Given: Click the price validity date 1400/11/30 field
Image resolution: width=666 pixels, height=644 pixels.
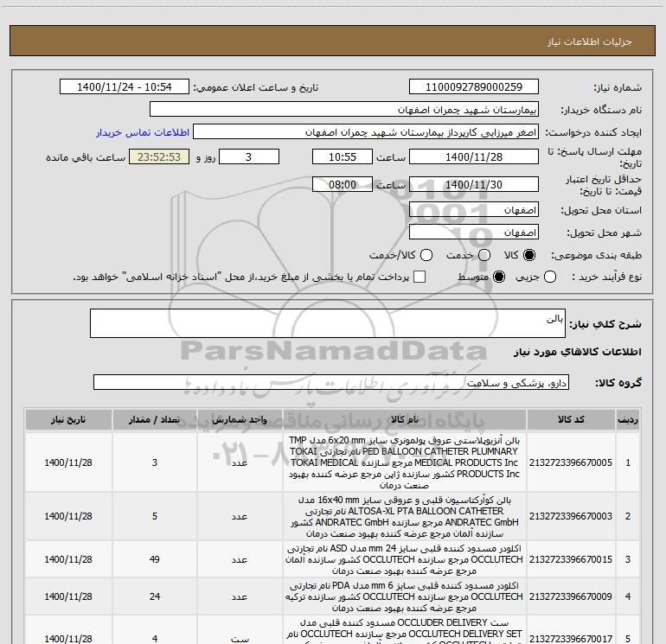Looking at the screenshot, I should pos(474,184).
